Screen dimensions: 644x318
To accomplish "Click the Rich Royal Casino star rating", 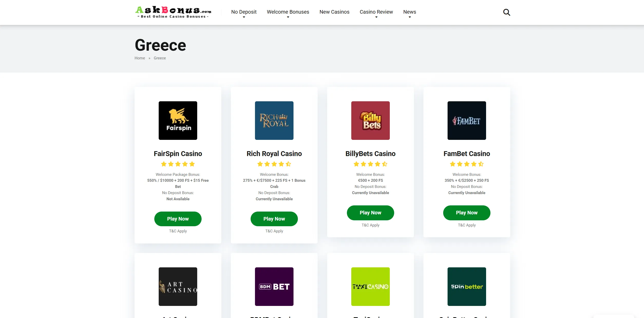I will point(274,164).
